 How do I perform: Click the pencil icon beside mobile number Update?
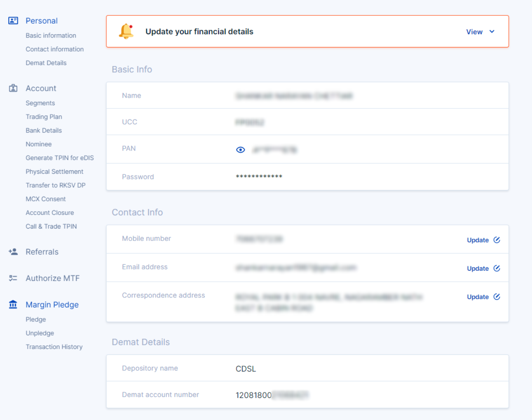pos(497,239)
